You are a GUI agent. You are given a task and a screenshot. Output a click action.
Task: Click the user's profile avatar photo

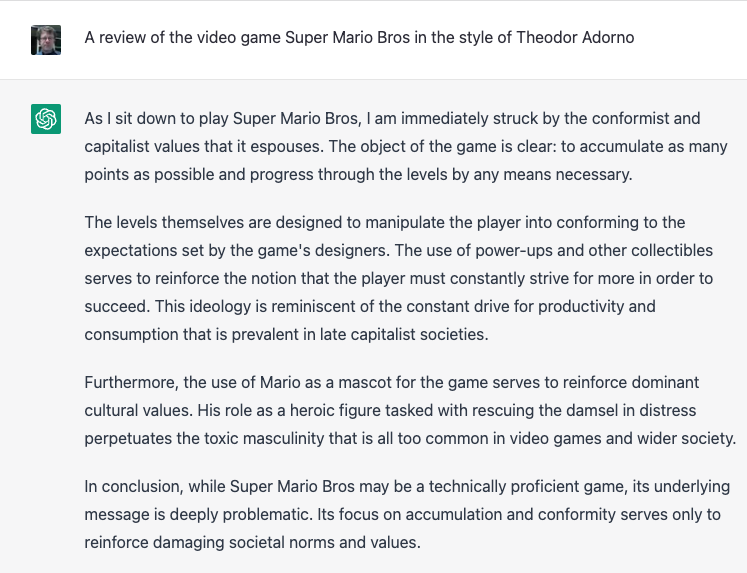coord(46,40)
